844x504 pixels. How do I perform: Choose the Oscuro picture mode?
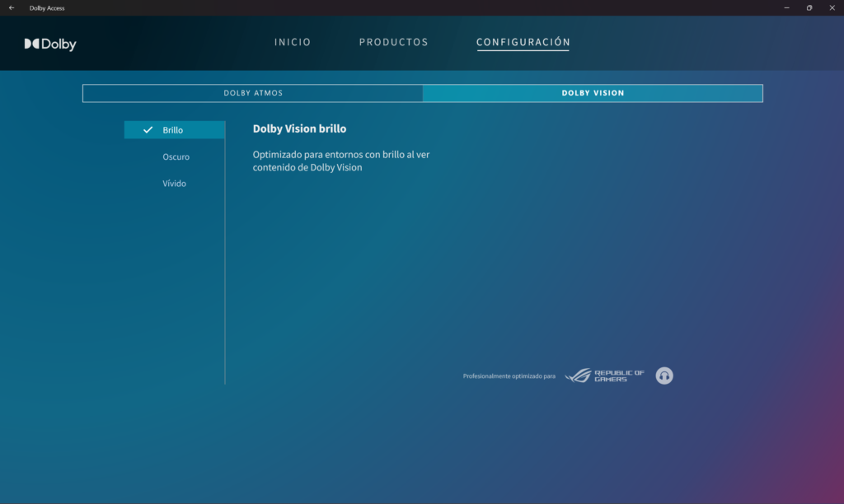click(x=176, y=156)
